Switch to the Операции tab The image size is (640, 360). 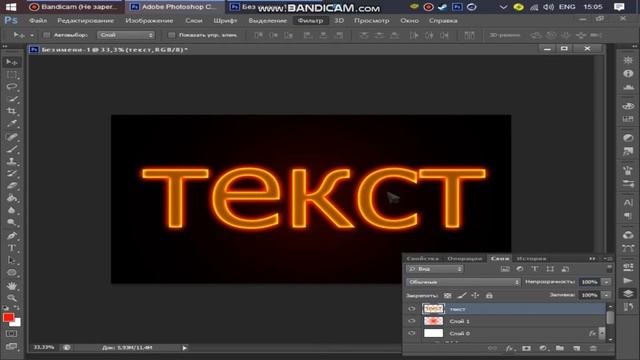pos(464,259)
